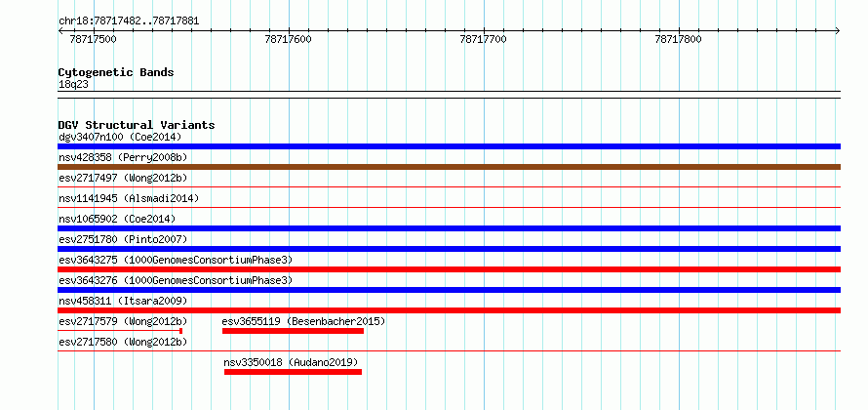The height and width of the screenshot is (410, 868).
Task: Click thin red line under esv2717580
Action: [x=449, y=351]
